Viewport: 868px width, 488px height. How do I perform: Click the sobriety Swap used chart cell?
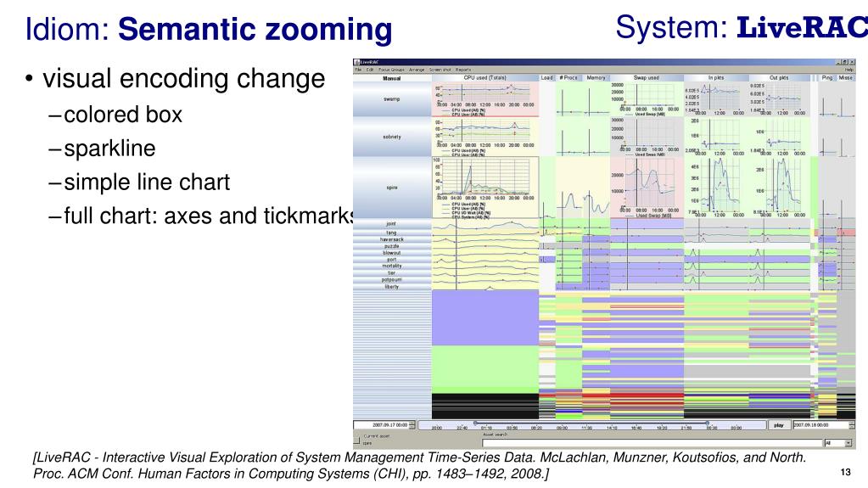coord(647,137)
